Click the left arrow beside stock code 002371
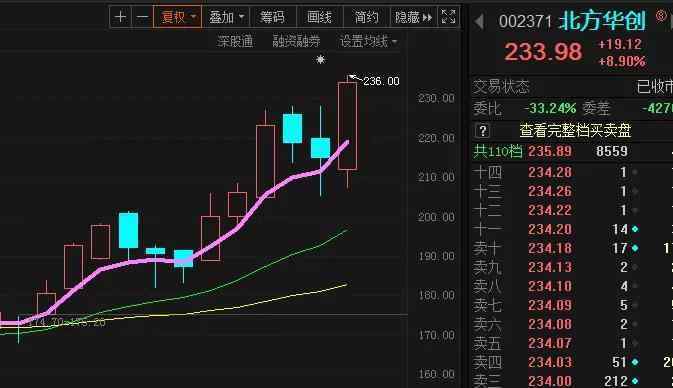 (x=479, y=21)
